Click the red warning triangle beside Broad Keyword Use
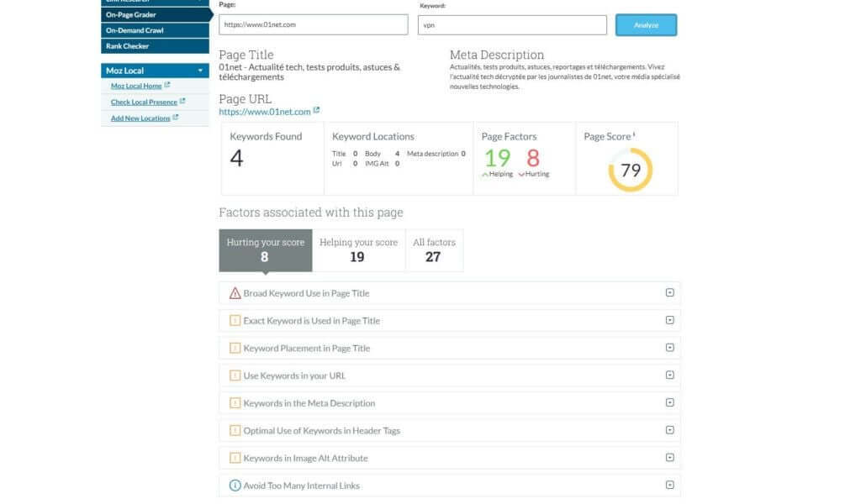Viewport: 861px width, 504px height. (235, 292)
